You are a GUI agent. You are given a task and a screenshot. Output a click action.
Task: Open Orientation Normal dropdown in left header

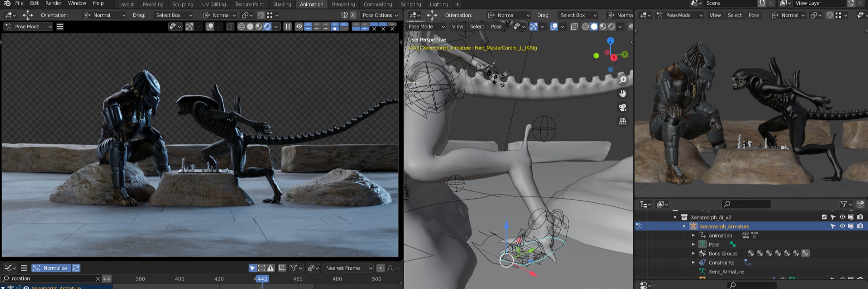coord(104,15)
